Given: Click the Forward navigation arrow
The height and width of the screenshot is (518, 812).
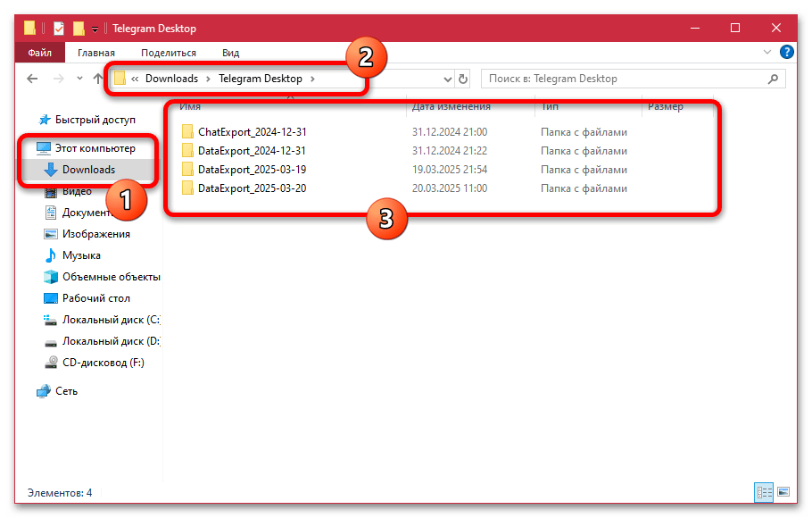Looking at the screenshot, I should [59, 79].
